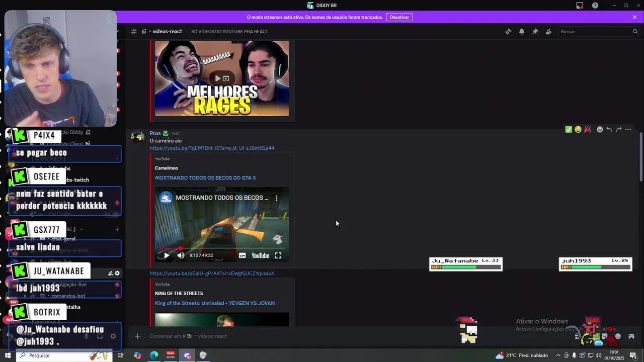React with green checkmark emoji

coord(569,129)
